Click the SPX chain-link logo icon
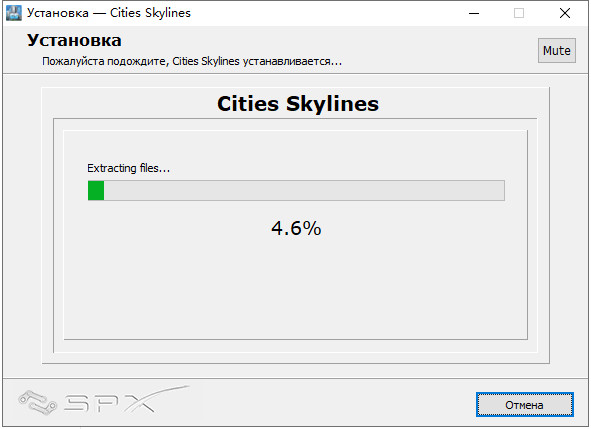 pos(38,403)
